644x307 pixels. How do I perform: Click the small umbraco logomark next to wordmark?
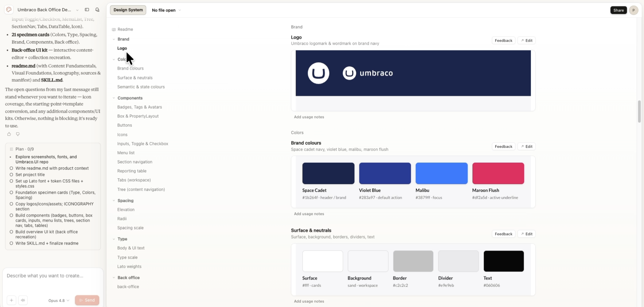(x=349, y=73)
